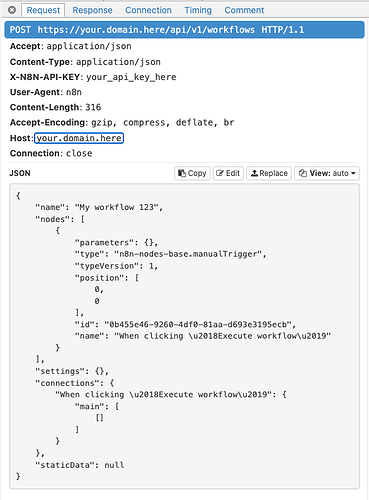Replace the JSON request body
Viewport: 369px width, 500px height.
[x=269, y=173]
